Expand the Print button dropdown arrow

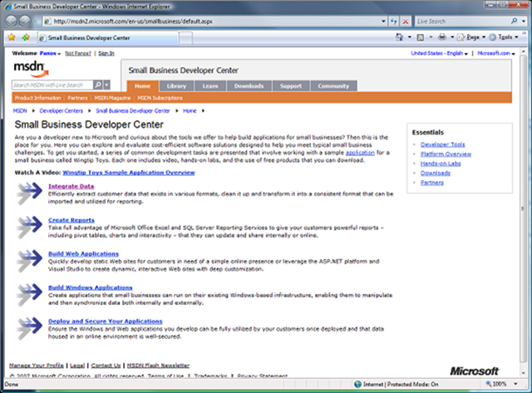tap(452, 37)
